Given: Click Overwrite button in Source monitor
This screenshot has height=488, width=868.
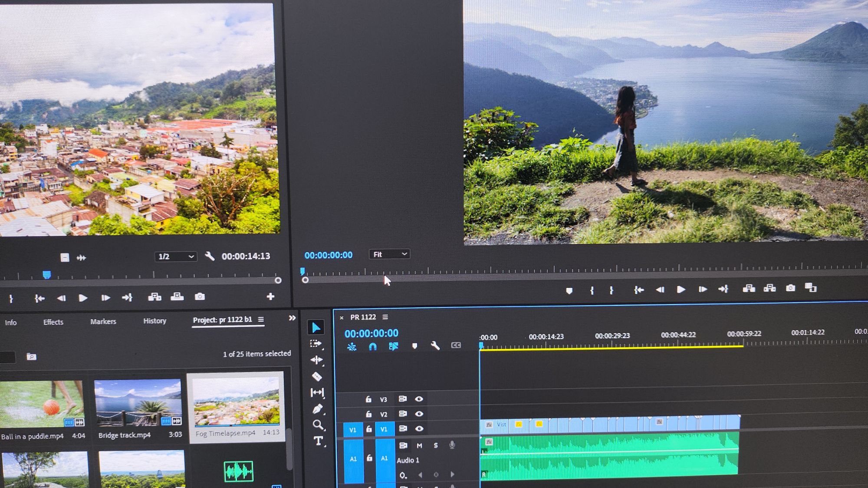Looking at the screenshot, I should pyautogui.click(x=177, y=297).
